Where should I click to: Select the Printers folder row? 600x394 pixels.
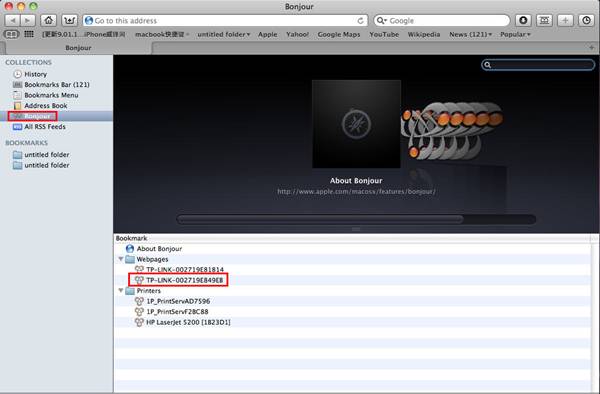pos(352,290)
